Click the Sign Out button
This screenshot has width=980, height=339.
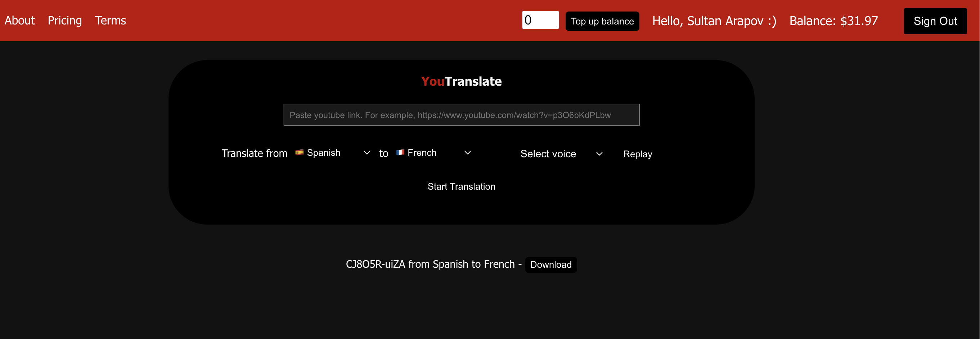(935, 21)
